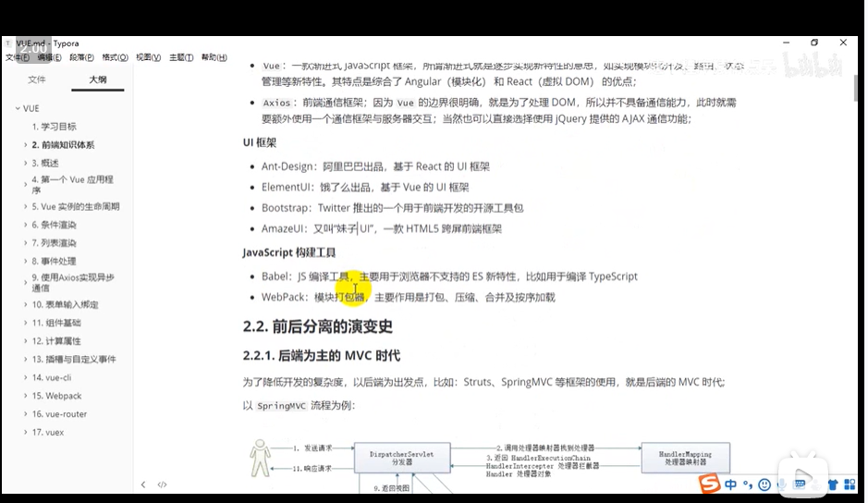Open the 帮助(H) menu
Image resolution: width=868 pixels, height=503 pixels.
point(214,57)
